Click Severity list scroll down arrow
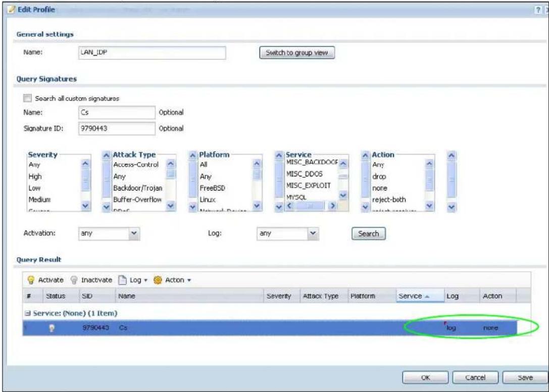The image size is (549, 392). click(85, 206)
